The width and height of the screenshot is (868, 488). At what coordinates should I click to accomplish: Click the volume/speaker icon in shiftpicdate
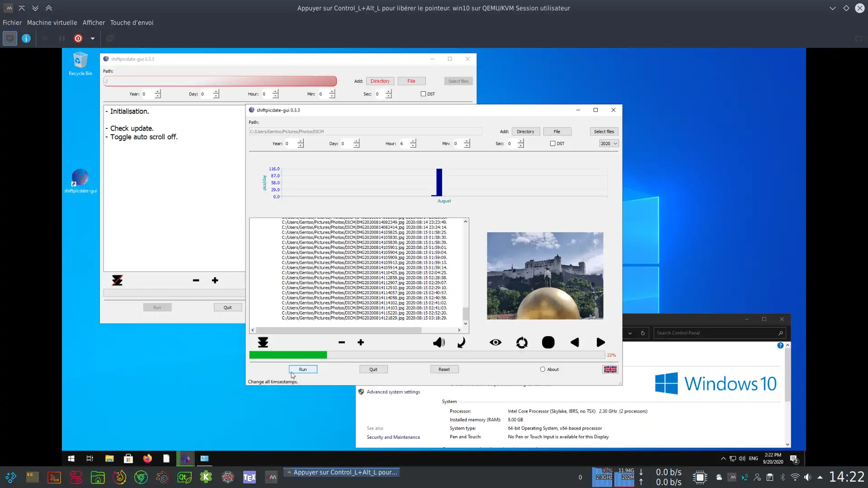439,342
